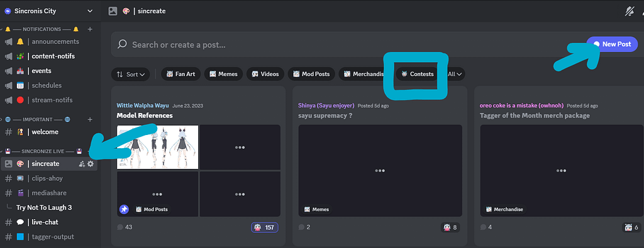Open the All tags dropdown
Viewport: 644px width, 248px height.
(455, 74)
